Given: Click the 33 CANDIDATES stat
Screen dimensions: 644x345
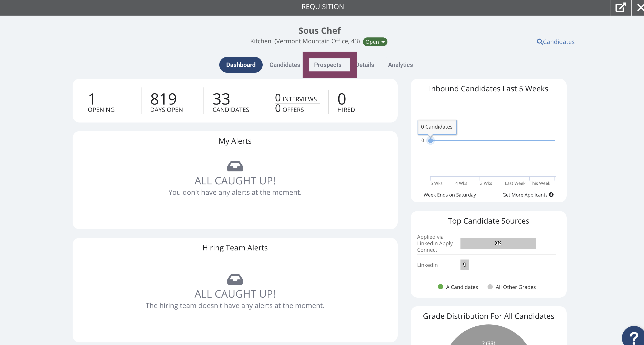Looking at the screenshot, I should (x=231, y=102).
